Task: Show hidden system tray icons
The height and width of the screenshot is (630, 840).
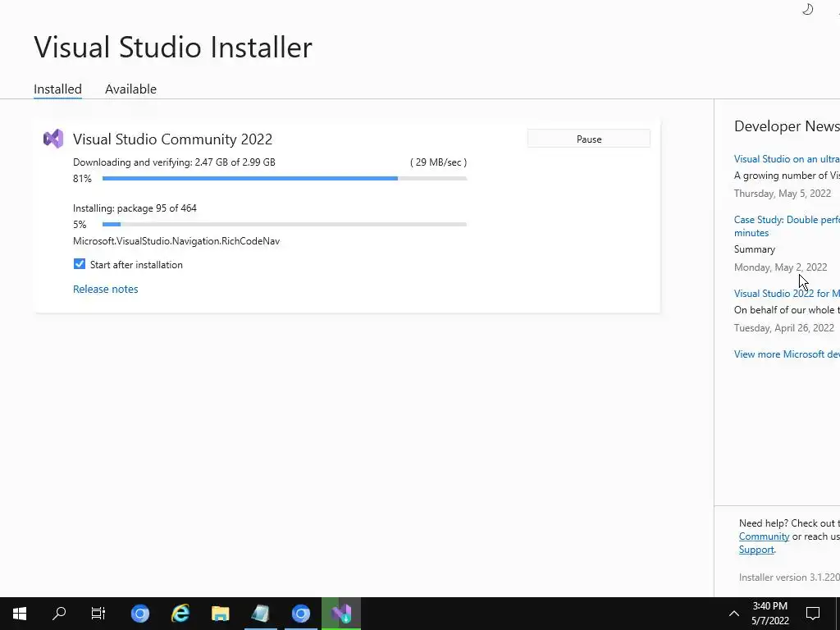Action: pos(734,614)
